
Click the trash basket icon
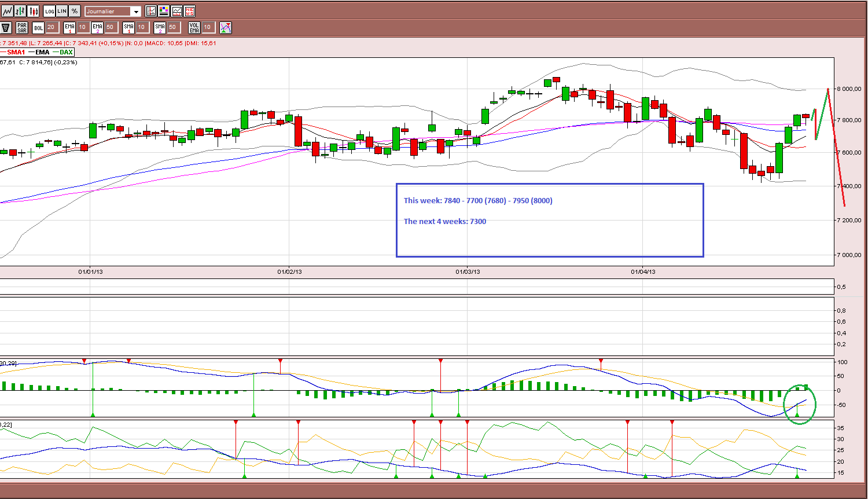(x=6, y=27)
